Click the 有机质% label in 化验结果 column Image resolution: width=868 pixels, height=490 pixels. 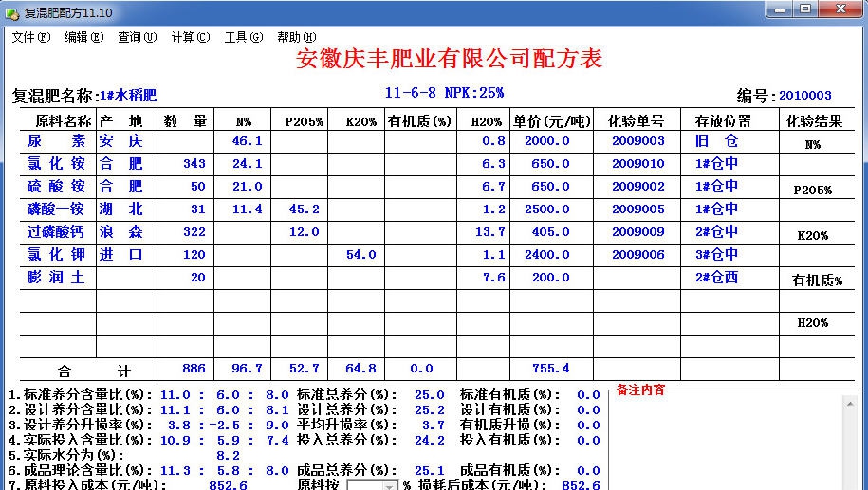[x=817, y=281]
